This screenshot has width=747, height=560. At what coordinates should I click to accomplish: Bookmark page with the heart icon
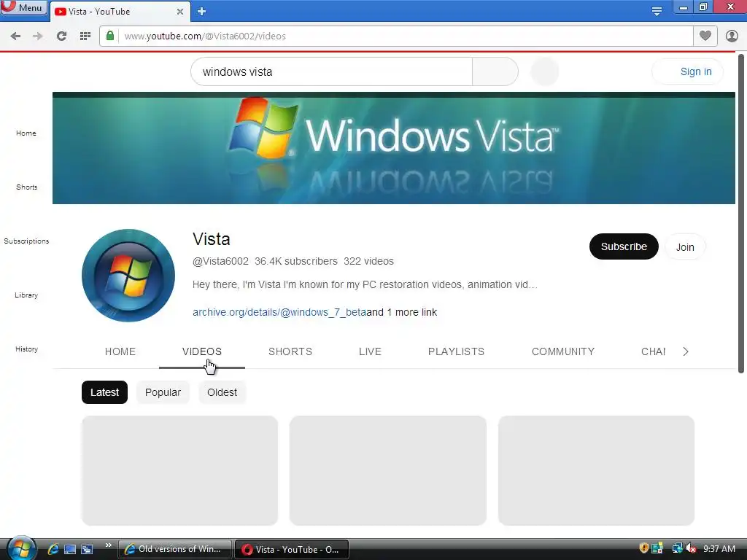click(705, 36)
